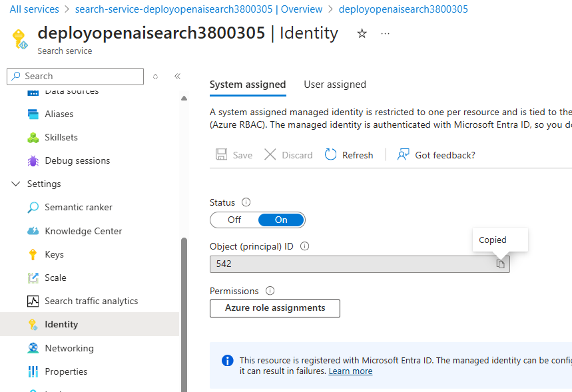Click the sidebar Search input field
The height and width of the screenshot is (392, 572).
tap(75, 77)
